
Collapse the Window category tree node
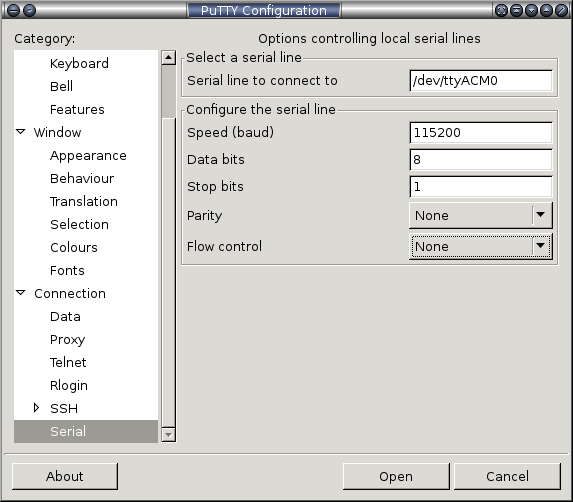(x=21, y=132)
